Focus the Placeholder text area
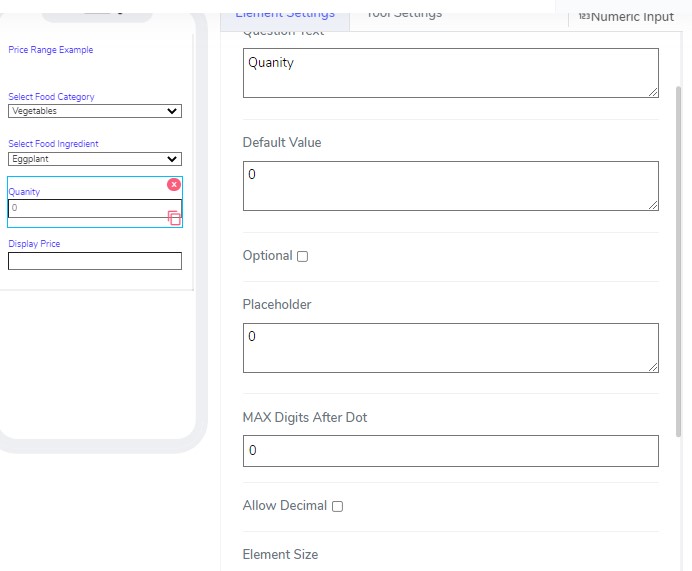 (450, 348)
